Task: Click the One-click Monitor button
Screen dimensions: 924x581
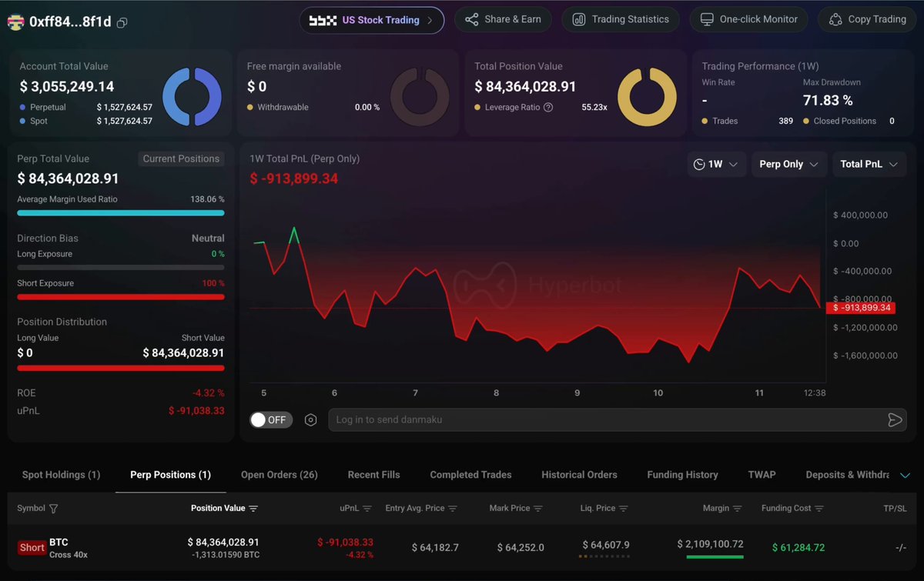Action: (748, 20)
